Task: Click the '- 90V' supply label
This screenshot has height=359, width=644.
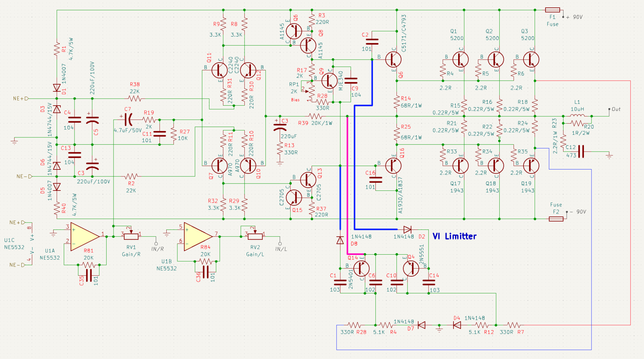Action: pos(578,212)
